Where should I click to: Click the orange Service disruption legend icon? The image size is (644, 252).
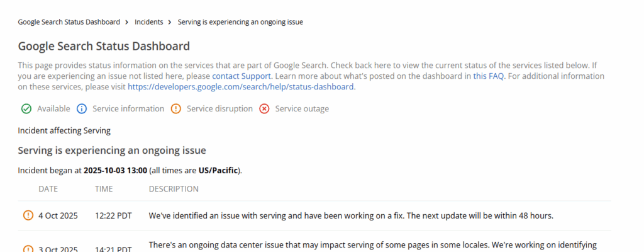[x=176, y=108]
